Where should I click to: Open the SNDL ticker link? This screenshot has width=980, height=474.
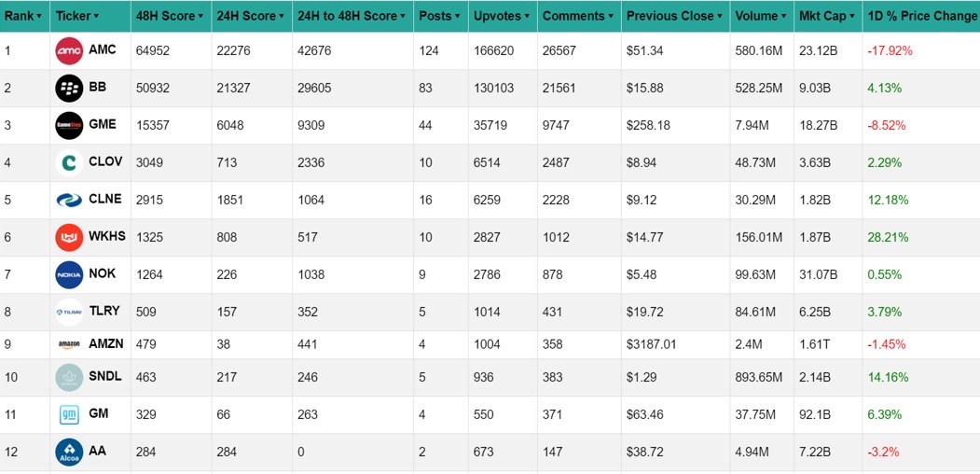(x=105, y=377)
